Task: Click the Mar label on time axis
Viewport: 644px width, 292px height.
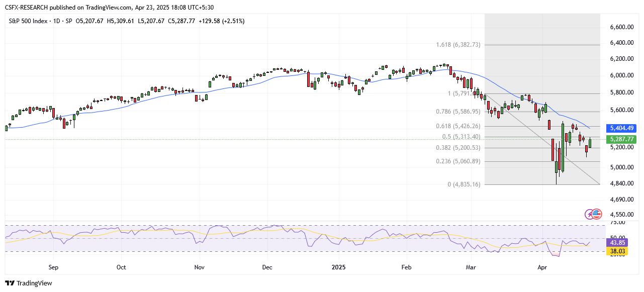Action: [471, 267]
